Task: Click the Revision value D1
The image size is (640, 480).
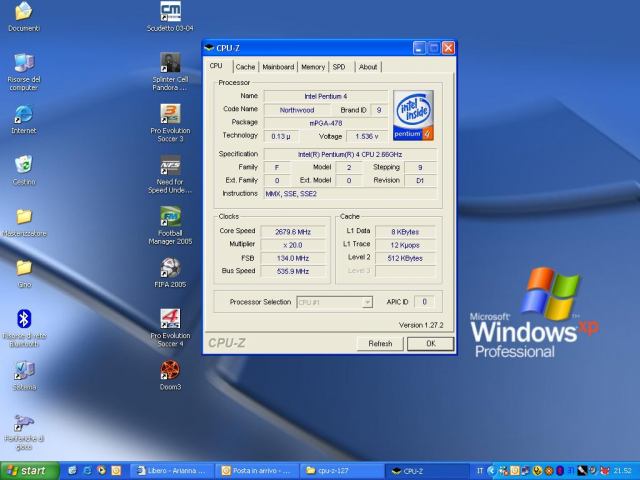Action: (420, 180)
